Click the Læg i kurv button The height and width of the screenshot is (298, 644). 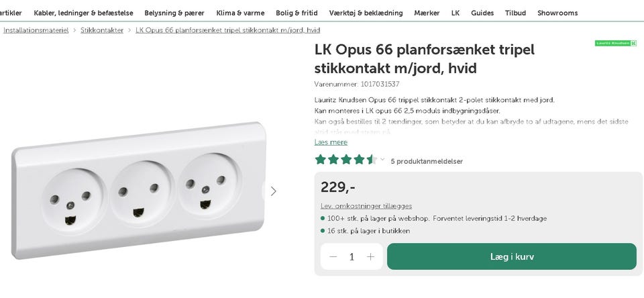click(511, 256)
